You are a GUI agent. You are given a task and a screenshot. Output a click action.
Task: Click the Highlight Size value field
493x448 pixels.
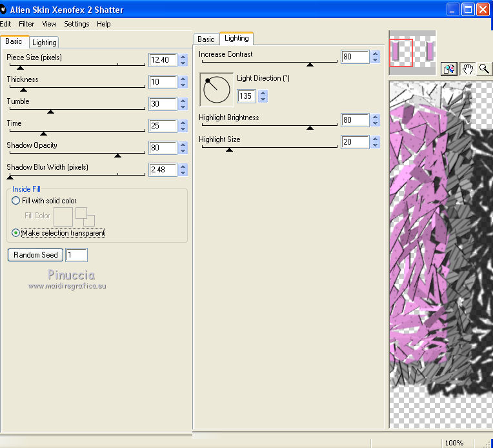[x=356, y=142]
